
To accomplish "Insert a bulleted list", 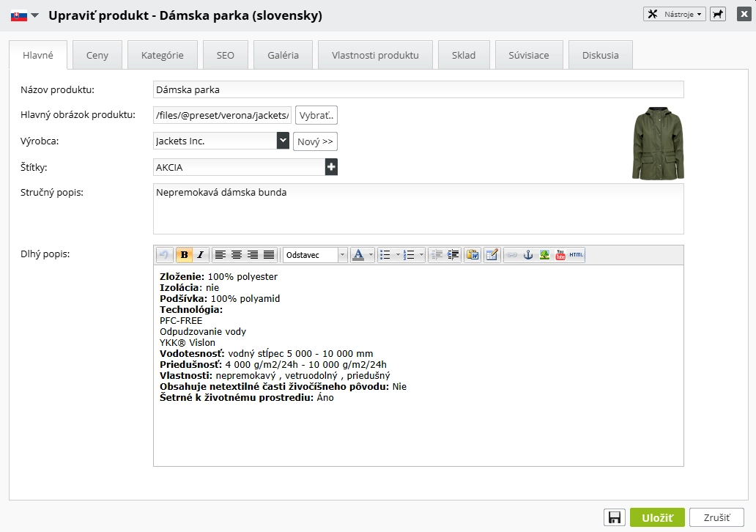I will point(385,255).
